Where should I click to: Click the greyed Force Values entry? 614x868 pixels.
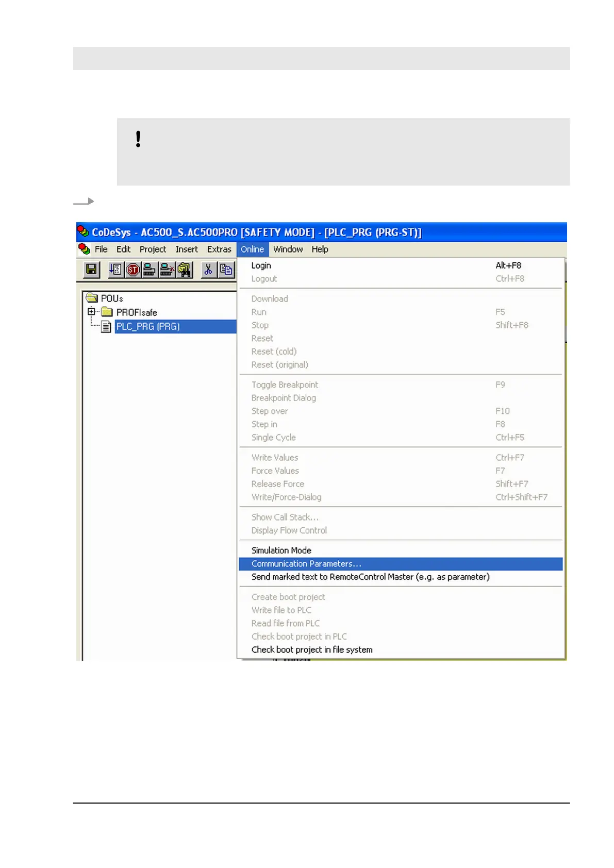(401, 471)
